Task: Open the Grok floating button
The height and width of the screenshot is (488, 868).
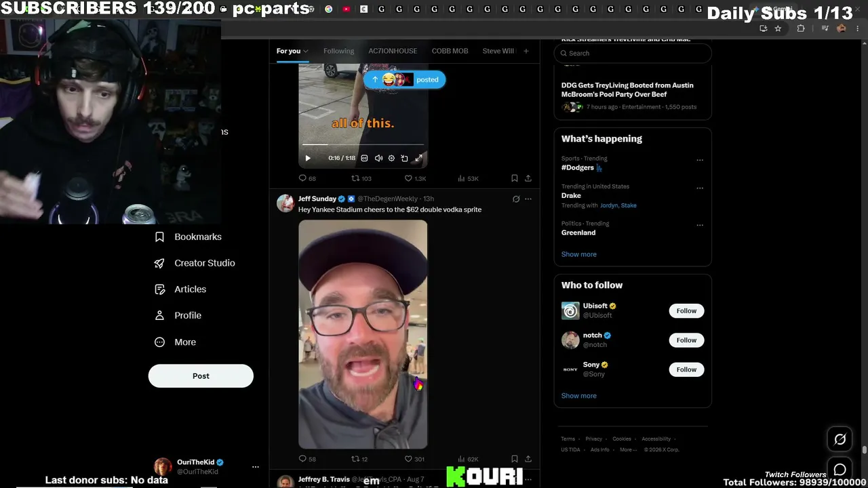Action: click(x=840, y=440)
